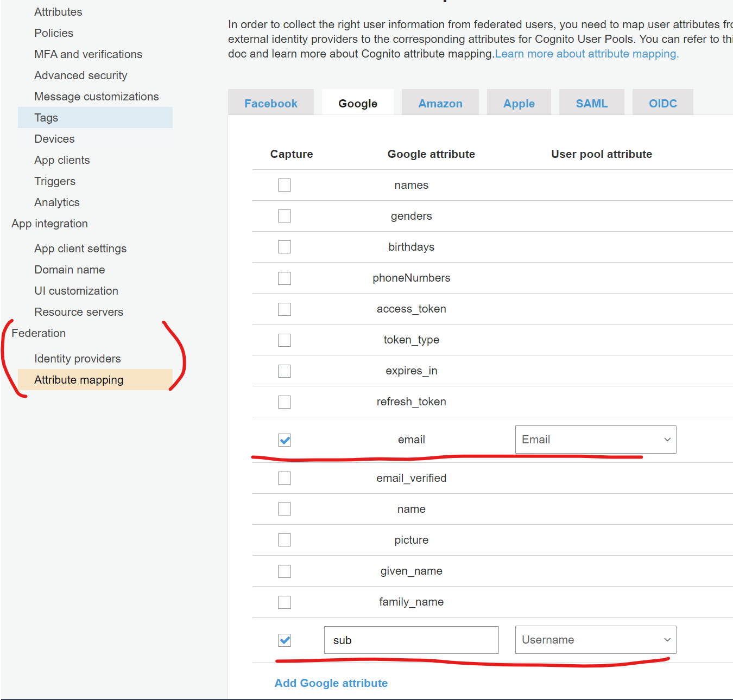Check the family_name checkbox

[x=285, y=602]
